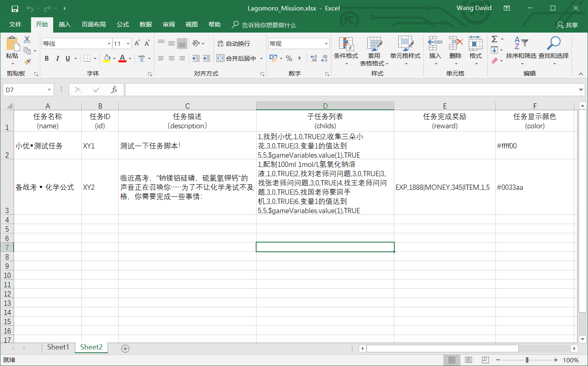The height and width of the screenshot is (366, 588).
Task: Click the Merge and Center button
Action: point(237,58)
